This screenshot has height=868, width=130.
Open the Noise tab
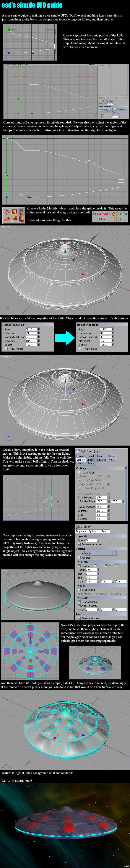point(112,460)
